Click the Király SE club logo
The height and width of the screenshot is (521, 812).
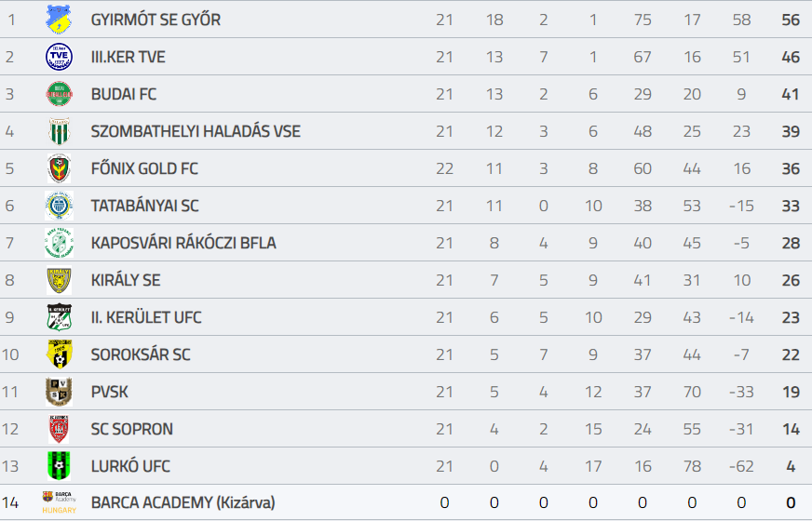coord(59,280)
